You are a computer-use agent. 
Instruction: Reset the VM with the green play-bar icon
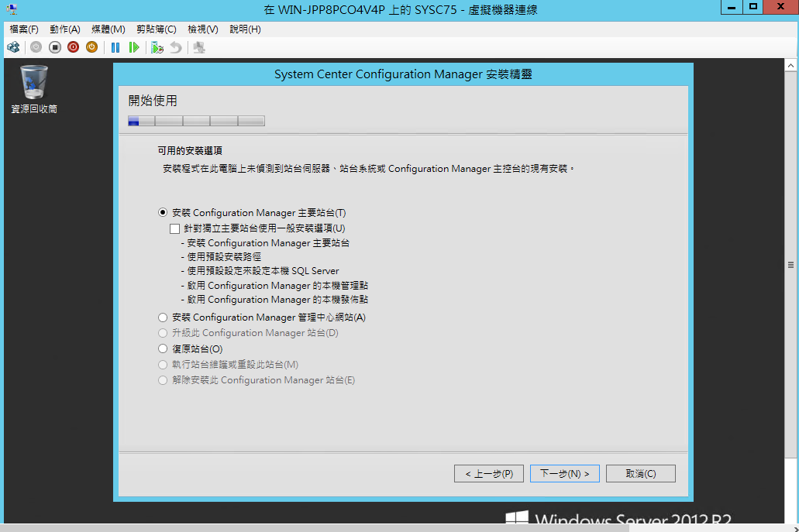tap(134, 47)
